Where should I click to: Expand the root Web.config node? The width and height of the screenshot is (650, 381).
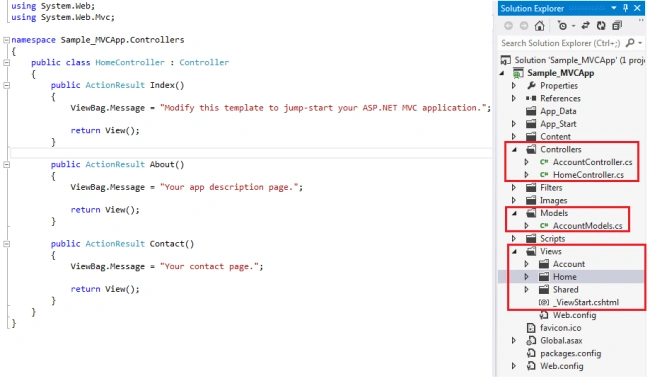(514, 366)
